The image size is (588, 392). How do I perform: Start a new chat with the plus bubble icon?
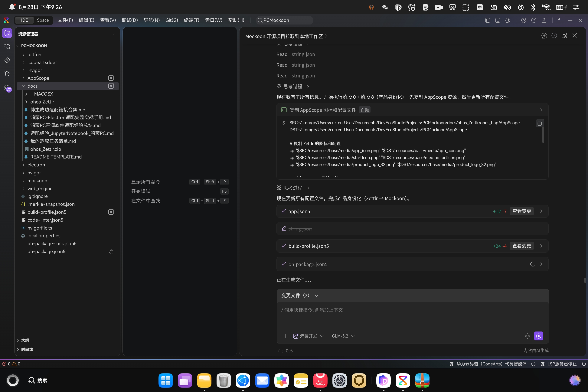544,36
